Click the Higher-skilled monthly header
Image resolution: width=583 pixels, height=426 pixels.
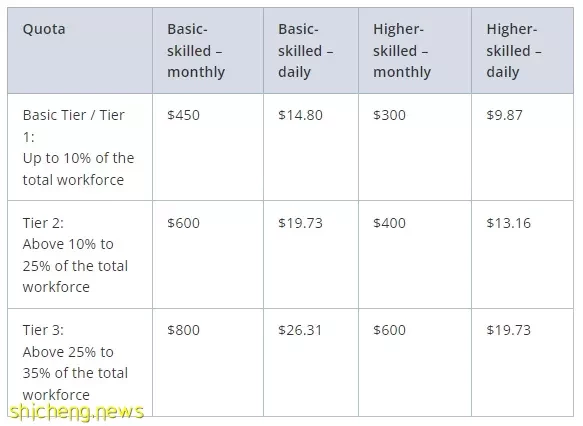415,51
